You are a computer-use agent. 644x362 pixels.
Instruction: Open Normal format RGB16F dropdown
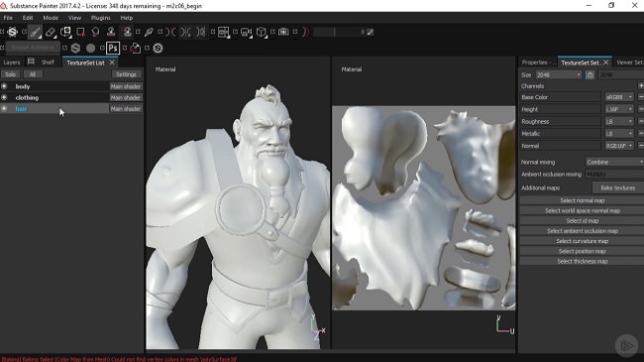click(619, 146)
